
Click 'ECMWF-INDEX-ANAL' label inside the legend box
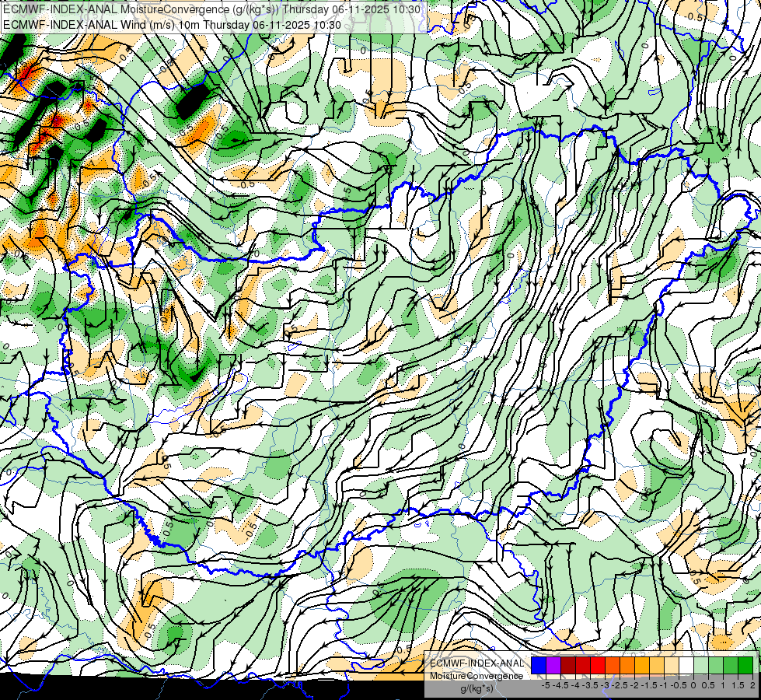(x=476, y=663)
